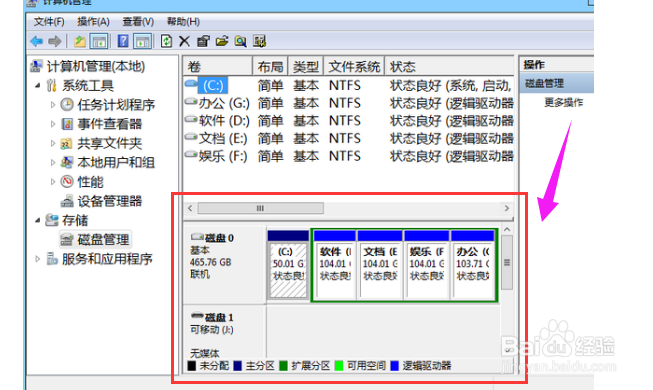The image size is (653, 390).
Task: Select 磁盘管理 header in actions pane
Action: click(x=557, y=83)
